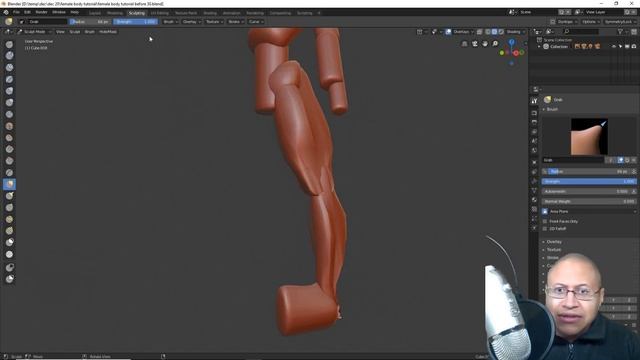This screenshot has width=640, height=360.
Task: Select the Fill sculpt brush
Action: tap(9, 149)
